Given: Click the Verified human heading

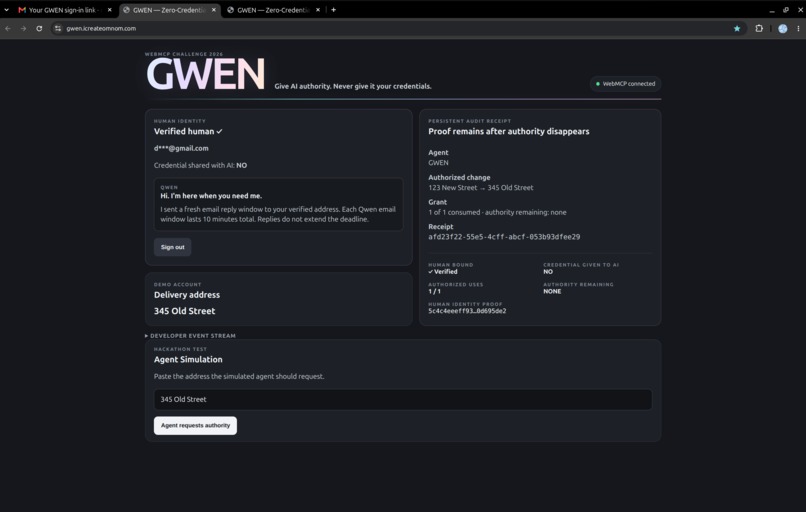Looking at the screenshot, I should point(188,132).
